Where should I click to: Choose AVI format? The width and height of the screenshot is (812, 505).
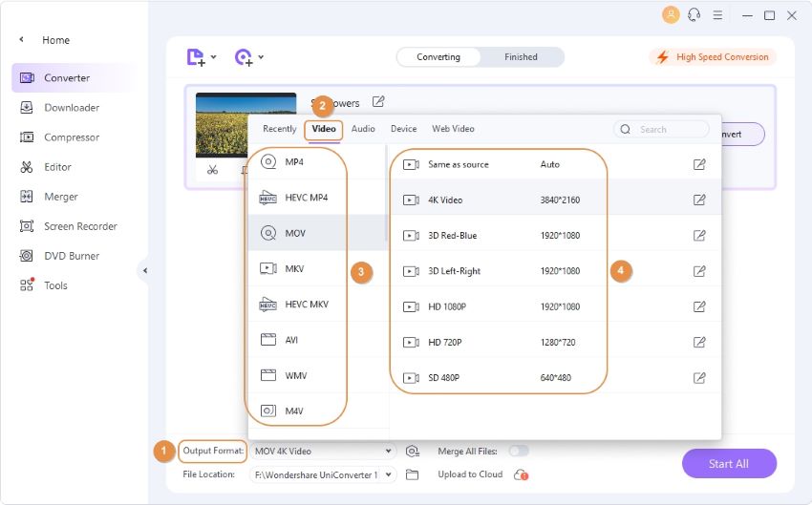point(316,340)
